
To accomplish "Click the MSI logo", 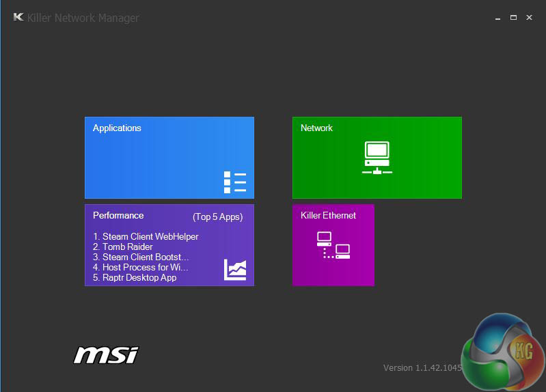I will tap(106, 355).
